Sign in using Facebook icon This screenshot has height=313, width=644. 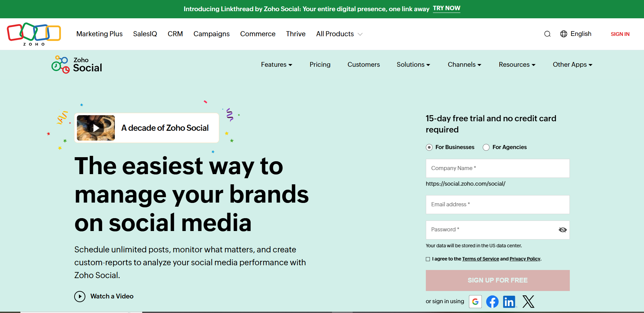[492, 301]
